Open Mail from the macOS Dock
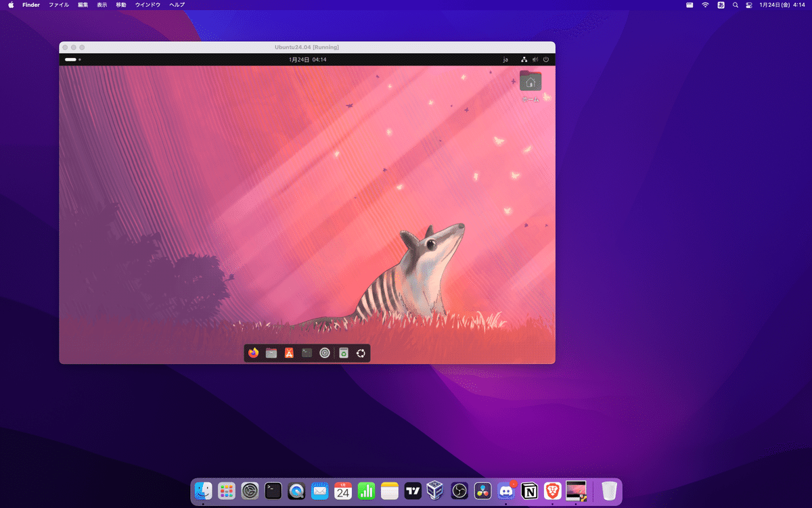The image size is (812, 508). 320,490
